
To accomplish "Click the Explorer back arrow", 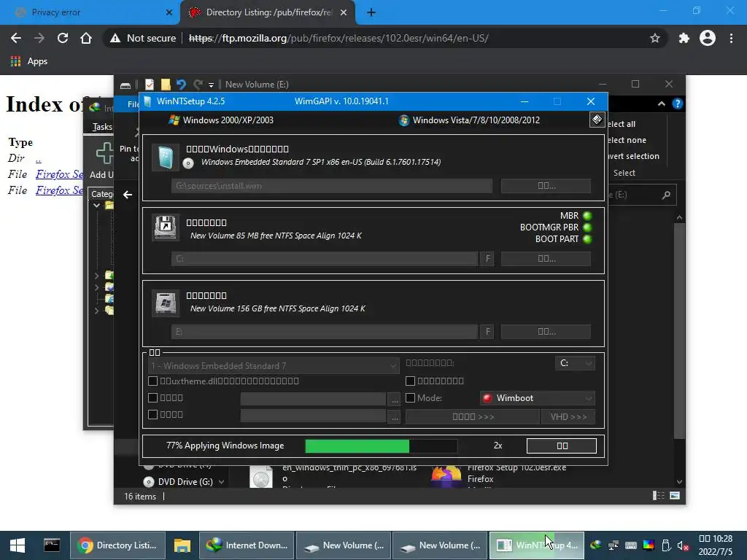I will [x=128, y=194].
